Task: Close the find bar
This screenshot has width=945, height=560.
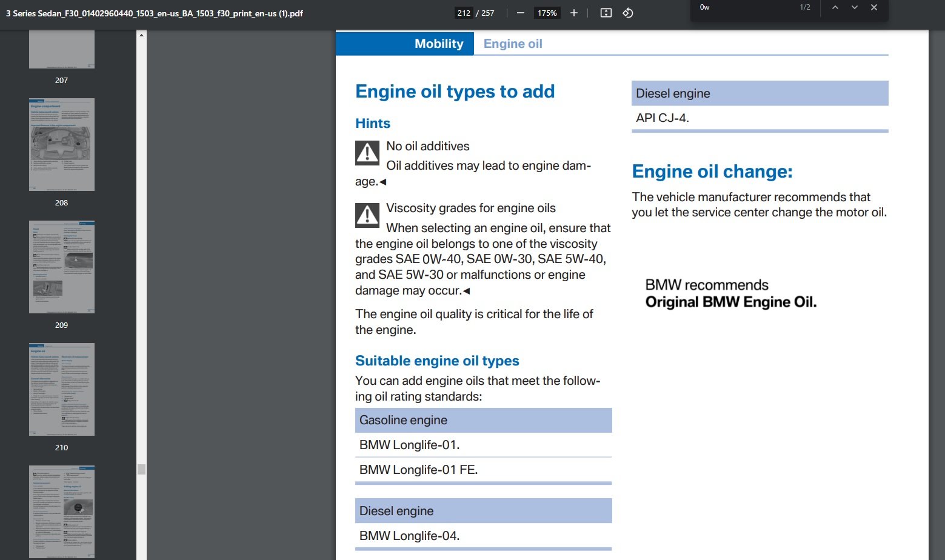Action: (x=874, y=7)
